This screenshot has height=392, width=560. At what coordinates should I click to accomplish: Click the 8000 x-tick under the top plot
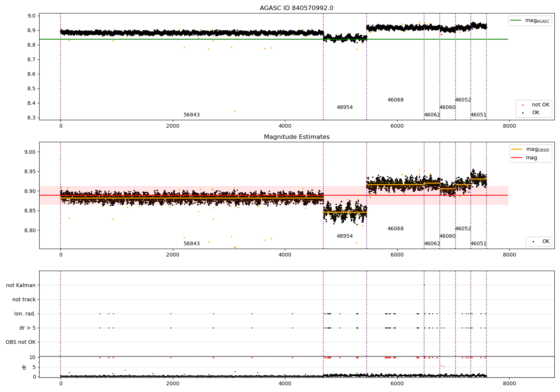[x=509, y=126]
